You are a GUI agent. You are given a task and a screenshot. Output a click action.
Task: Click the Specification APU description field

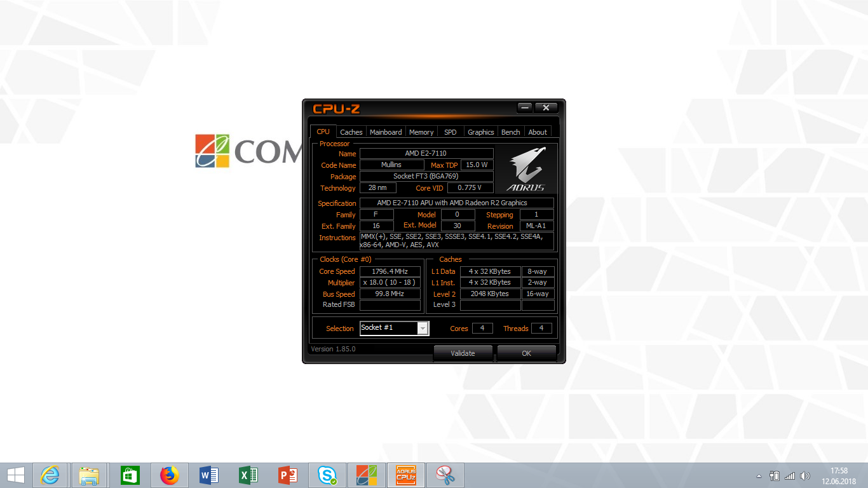pos(456,203)
